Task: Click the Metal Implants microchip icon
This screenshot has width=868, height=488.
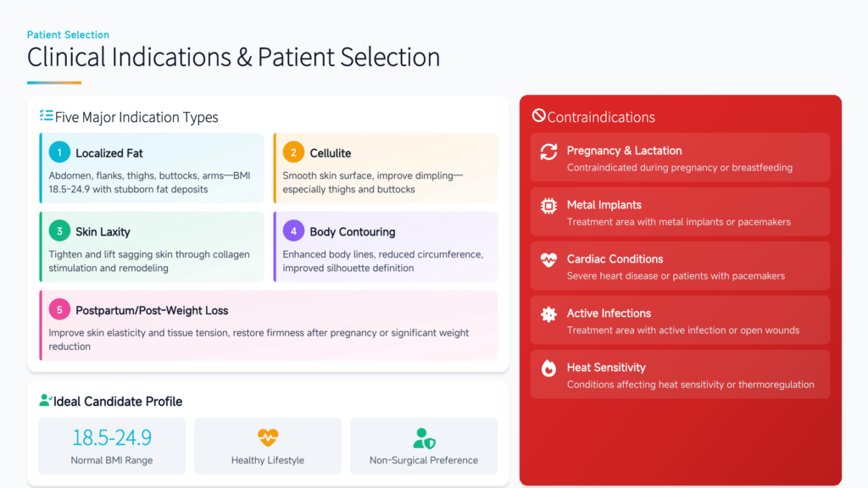Action: (x=548, y=206)
